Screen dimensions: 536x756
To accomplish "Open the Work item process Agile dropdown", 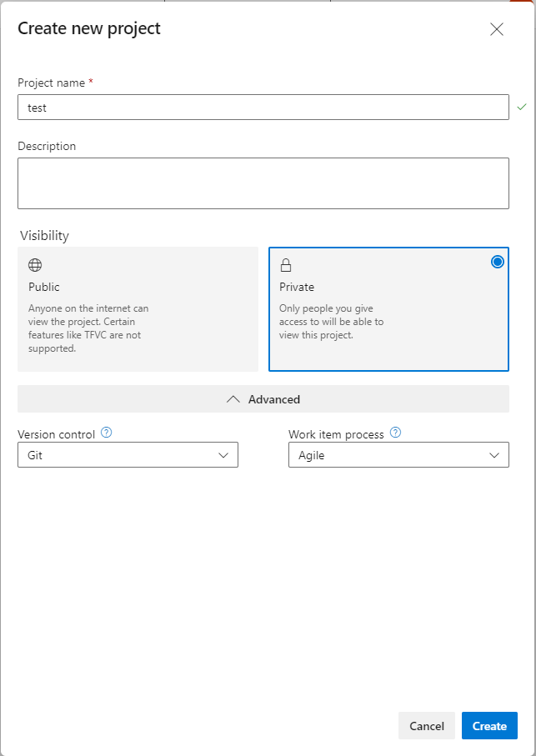I will pos(398,455).
